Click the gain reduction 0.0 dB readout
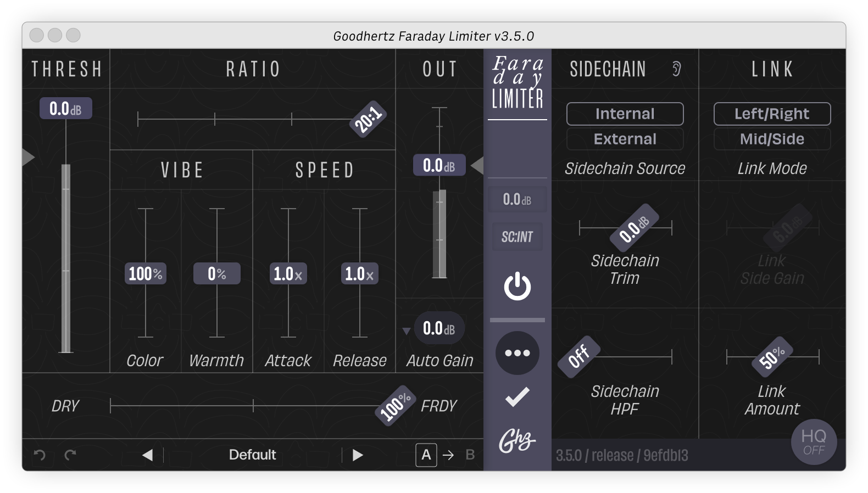 [517, 199]
